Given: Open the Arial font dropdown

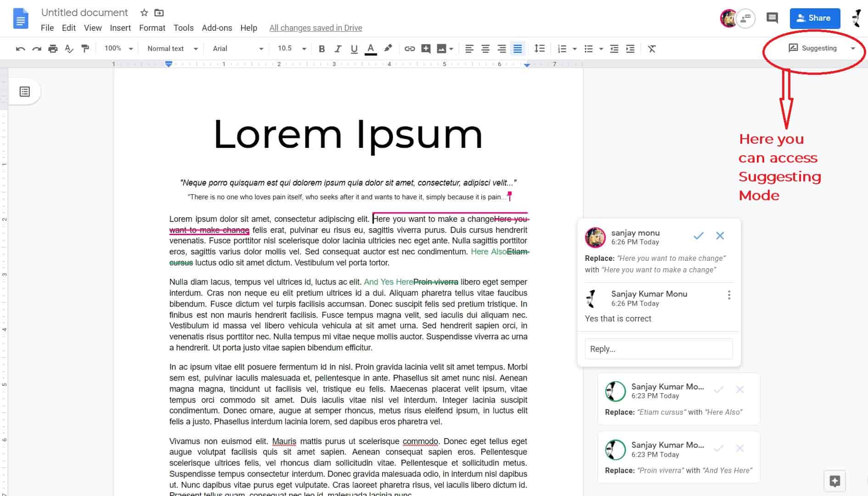Looking at the screenshot, I should pyautogui.click(x=238, y=49).
